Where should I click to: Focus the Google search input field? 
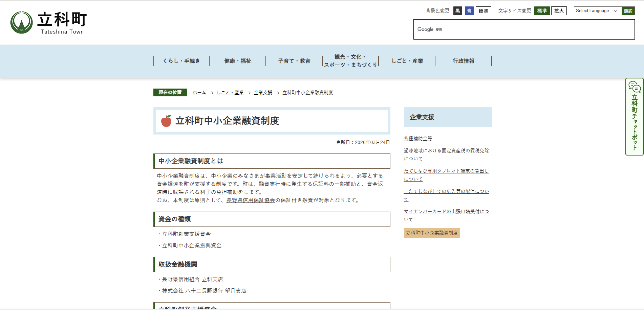[524, 29]
